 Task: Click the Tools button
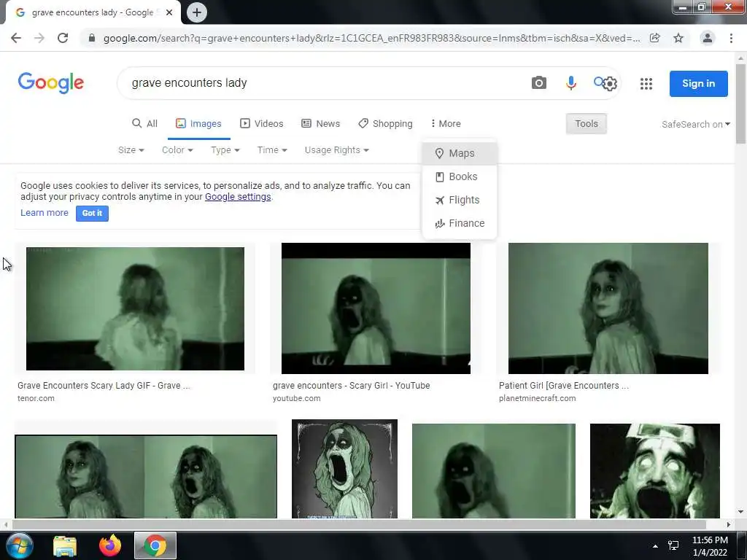pyautogui.click(x=586, y=124)
